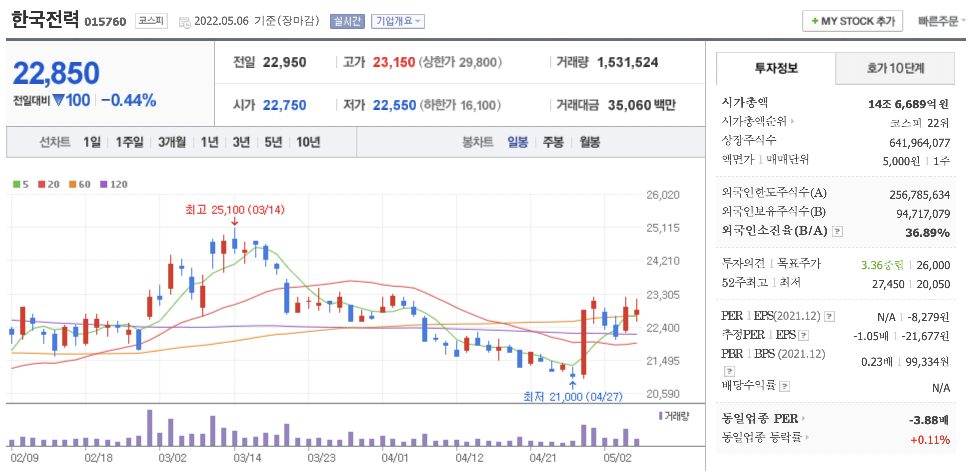Click the 03/14 date label on chart axis
Viewport: 980px width, 471px height.
pos(247,458)
